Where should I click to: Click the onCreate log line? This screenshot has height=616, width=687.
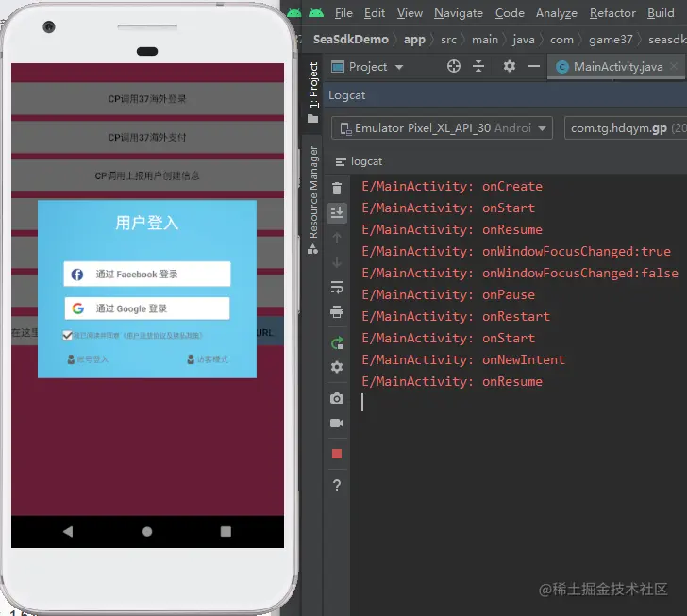452,186
